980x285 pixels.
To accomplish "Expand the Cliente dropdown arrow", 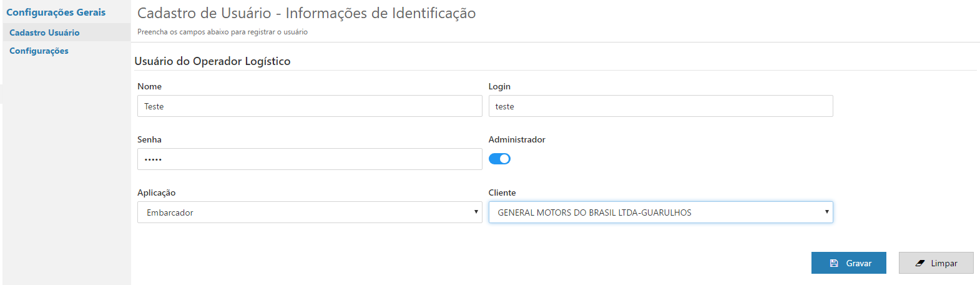I will click(x=826, y=212).
